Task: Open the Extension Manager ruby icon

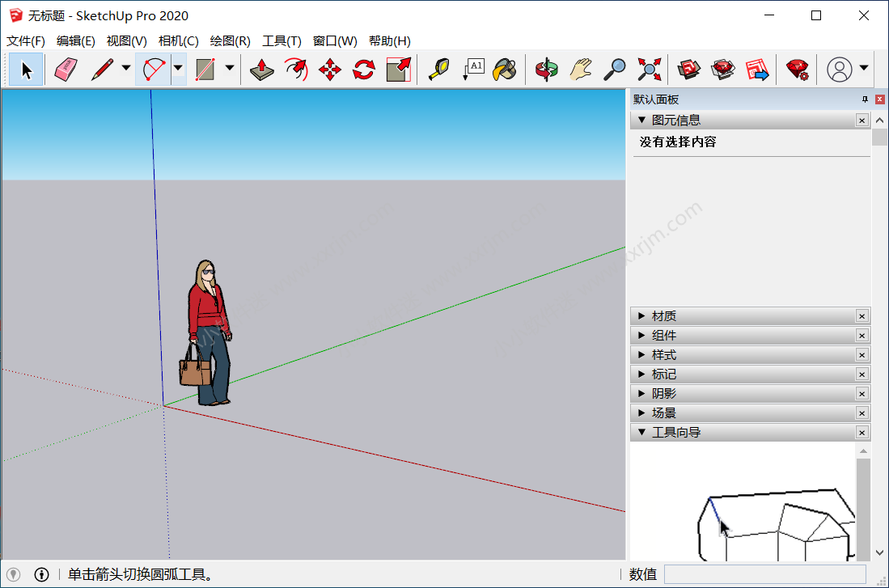Action: [797, 70]
